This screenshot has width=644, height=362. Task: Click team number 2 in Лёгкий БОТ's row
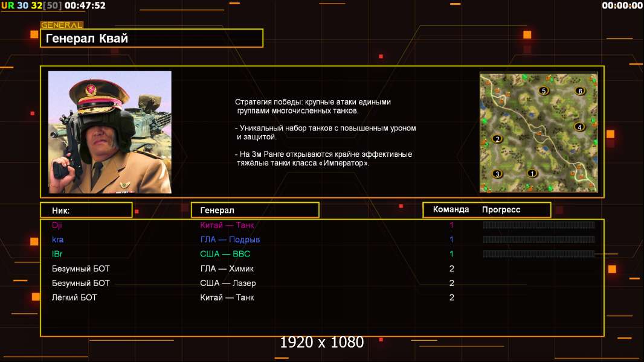[x=452, y=297]
